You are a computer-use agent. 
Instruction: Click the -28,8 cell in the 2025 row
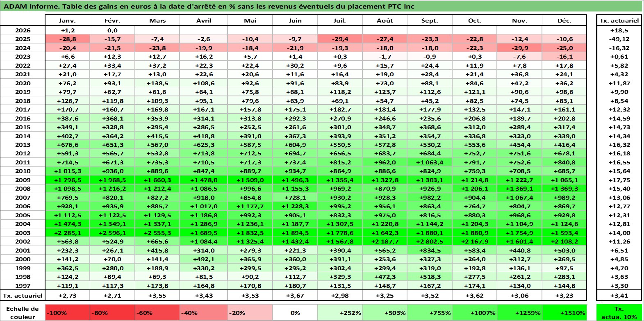coord(67,39)
